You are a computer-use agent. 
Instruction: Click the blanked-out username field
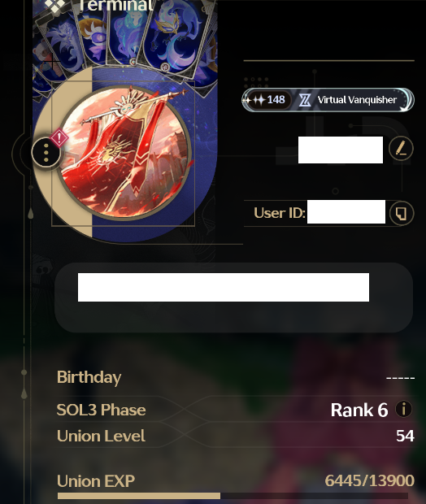coord(341,150)
